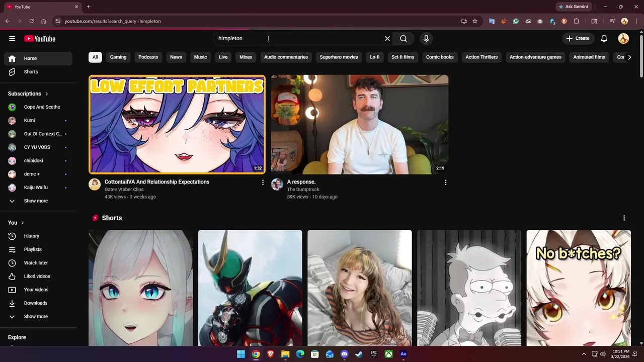Click the Create button
The image size is (644, 362).
[578, 38]
